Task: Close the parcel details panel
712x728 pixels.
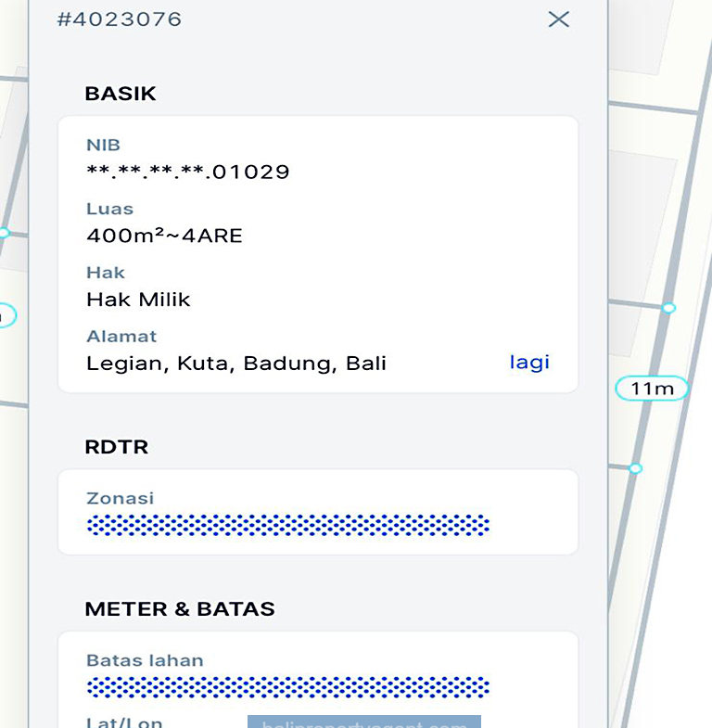Action: (x=558, y=19)
